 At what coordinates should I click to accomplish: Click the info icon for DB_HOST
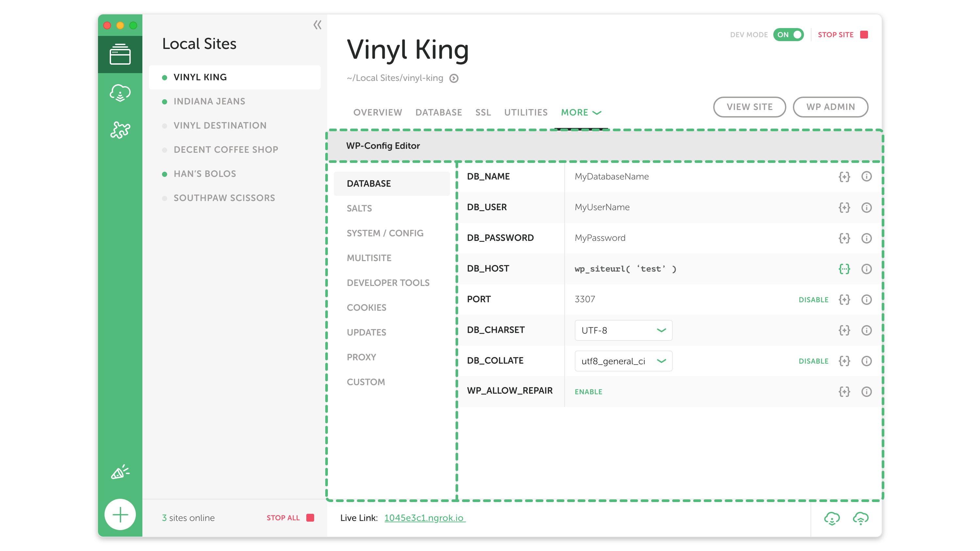(x=866, y=269)
